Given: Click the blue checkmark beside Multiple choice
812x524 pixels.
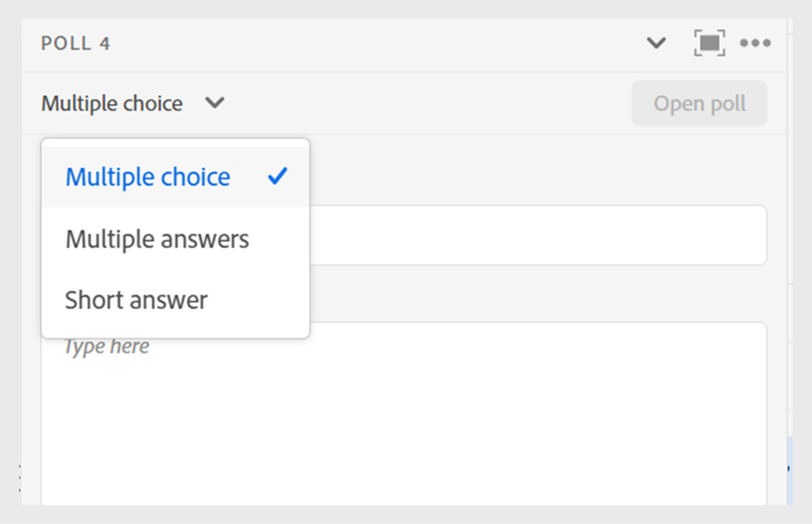Looking at the screenshot, I should click(x=278, y=177).
